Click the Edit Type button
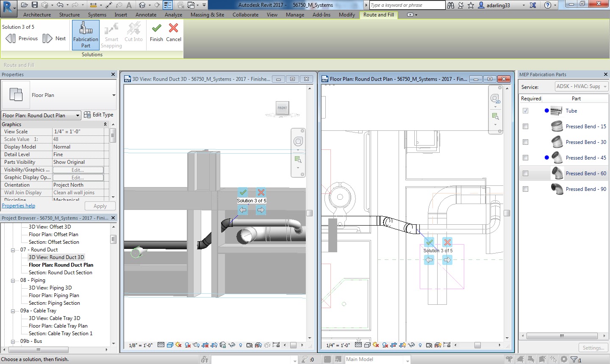 click(99, 115)
